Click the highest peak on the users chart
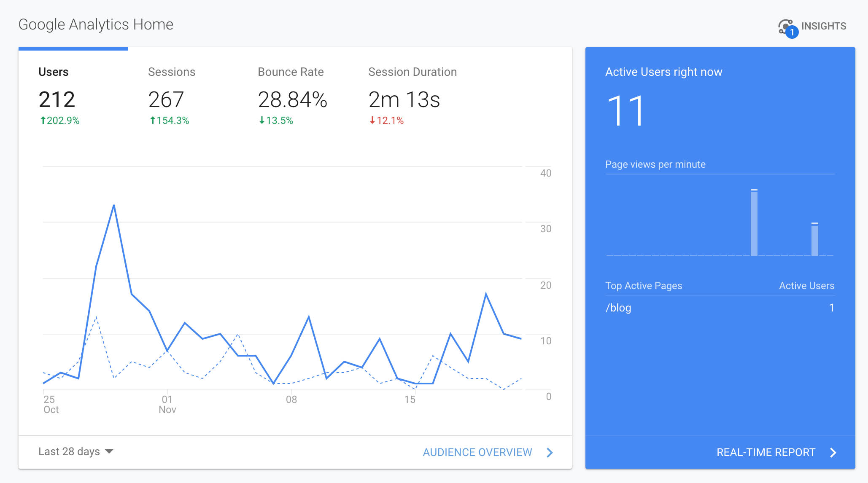This screenshot has width=868, height=483. pyautogui.click(x=114, y=206)
